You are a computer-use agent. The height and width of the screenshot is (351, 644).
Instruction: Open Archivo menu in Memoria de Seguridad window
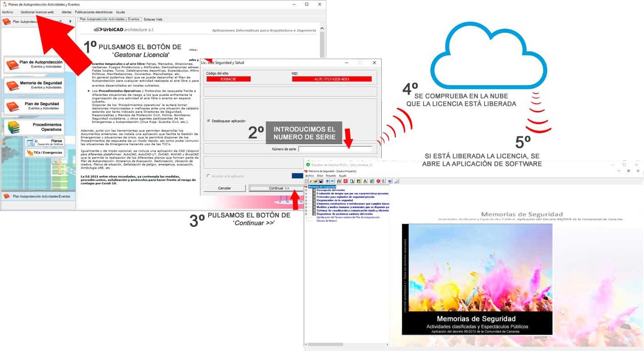tap(310, 175)
